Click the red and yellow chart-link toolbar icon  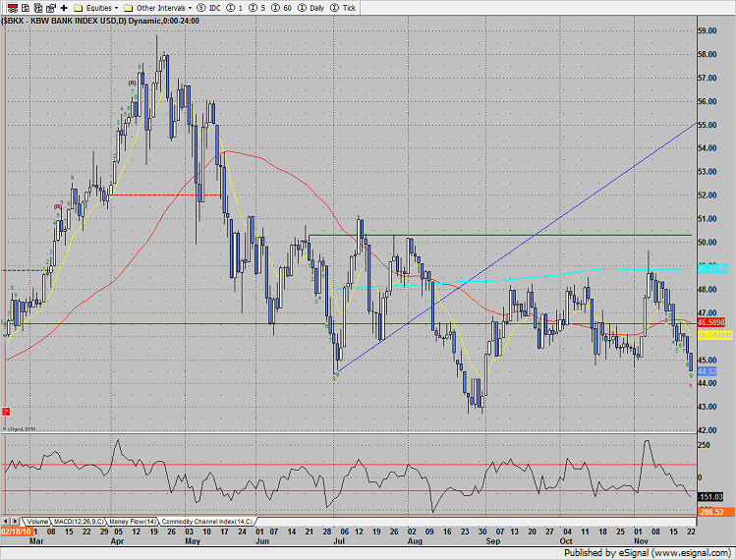(13, 8)
